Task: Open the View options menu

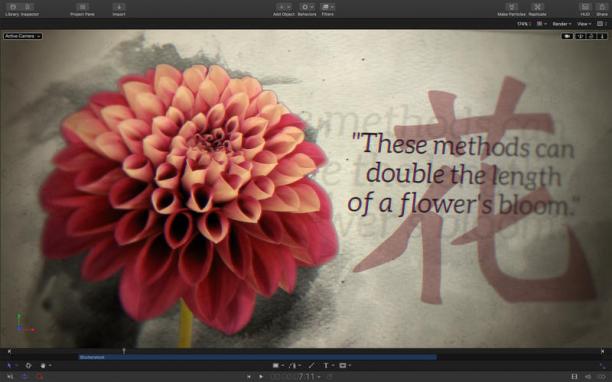Action: (x=584, y=24)
